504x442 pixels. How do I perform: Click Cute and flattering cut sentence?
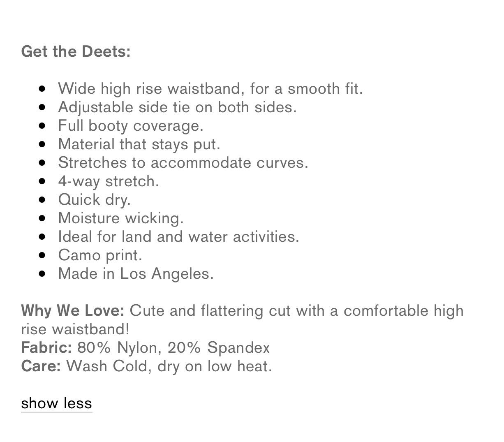(297, 311)
